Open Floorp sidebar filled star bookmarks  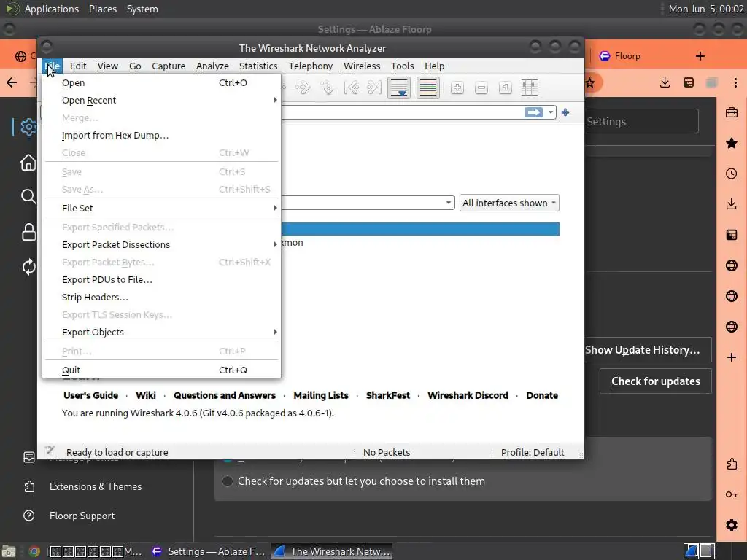pyautogui.click(x=732, y=143)
